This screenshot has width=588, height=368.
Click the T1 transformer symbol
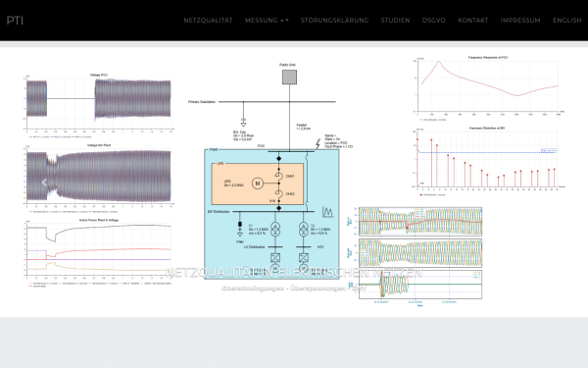coord(275,229)
